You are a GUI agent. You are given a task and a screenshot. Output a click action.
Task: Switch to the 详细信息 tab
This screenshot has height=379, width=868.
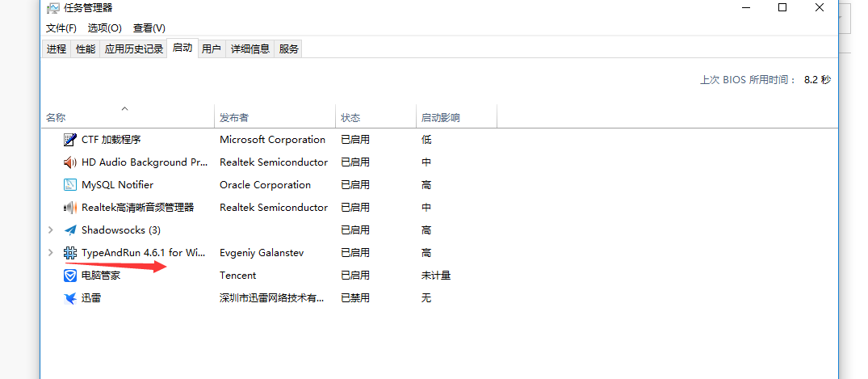click(x=250, y=48)
